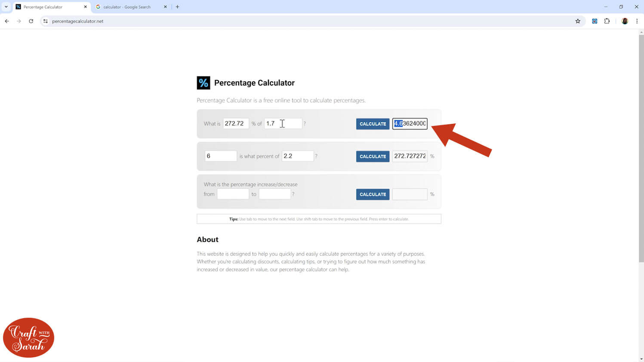This screenshot has height=362, width=644.
Task: Click the browser forward arrow
Action: 19,21
